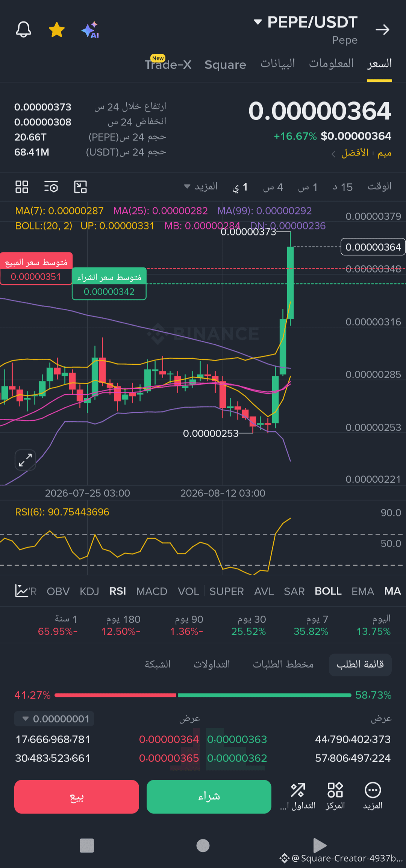This screenshot has width=406, height=868.
Task: Switch to the Square tab
Action: [225, 65]
